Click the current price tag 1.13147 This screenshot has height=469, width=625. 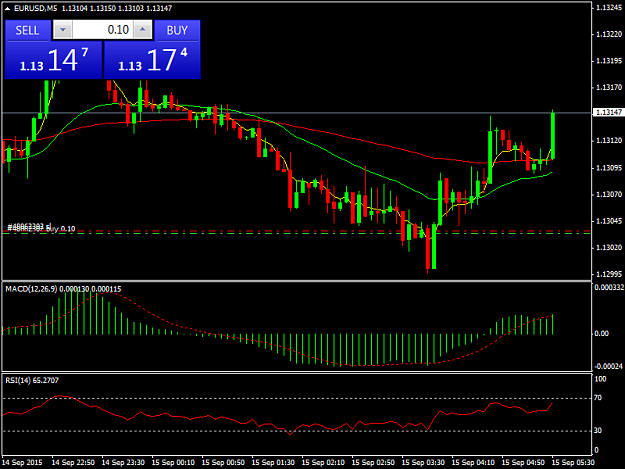tap(608, 112)
